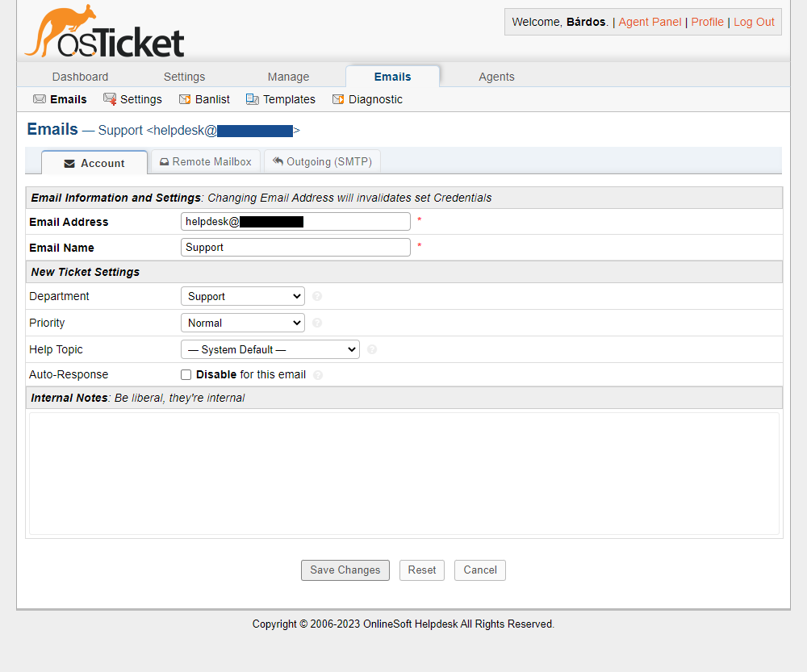Click the help icon beside Help Topic
Viewport: 807px width, 672px height.
click(371, 349)
